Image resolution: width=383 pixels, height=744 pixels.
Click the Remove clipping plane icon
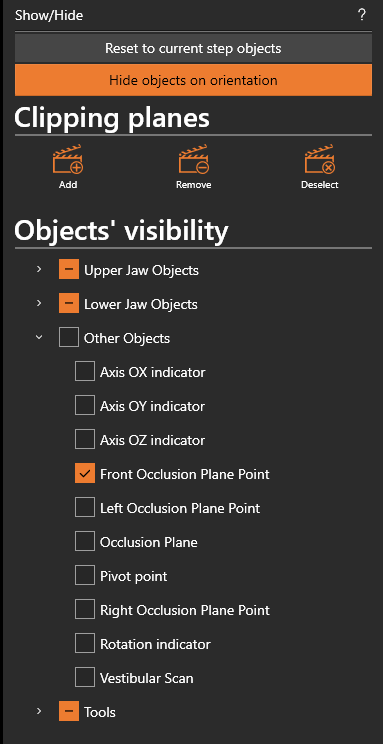(194, 160)
